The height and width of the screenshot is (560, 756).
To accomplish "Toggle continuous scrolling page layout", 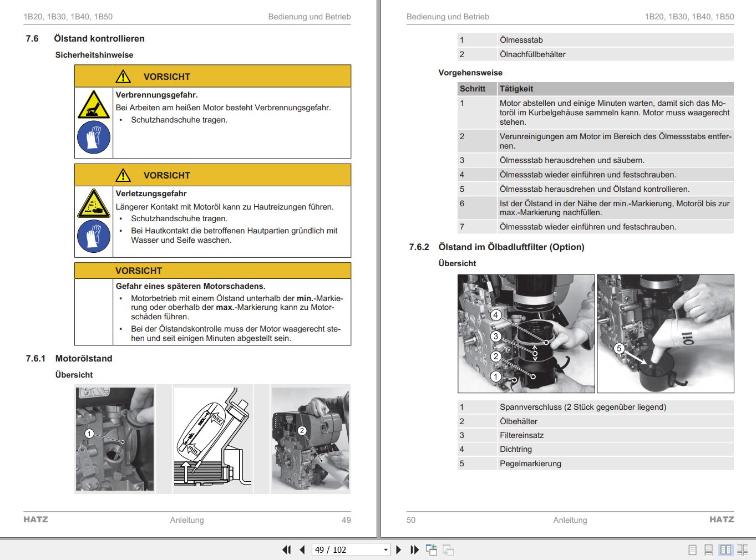I will click(708, 549).
